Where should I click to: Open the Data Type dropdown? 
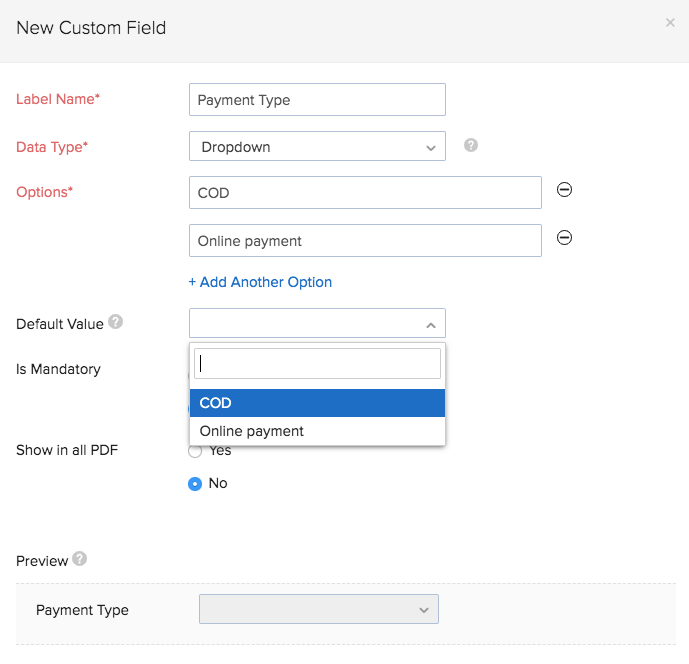coord(317,147)
